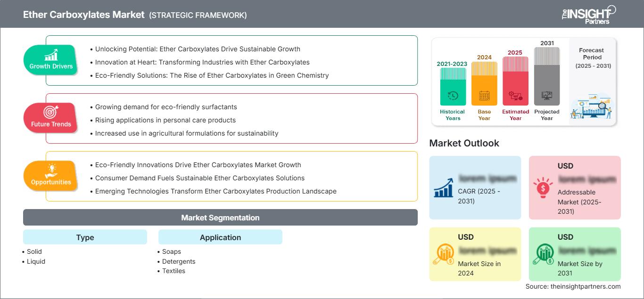Click the Ether Carboxylates Market title
This screenshot has height=299, width=644.
84,15
